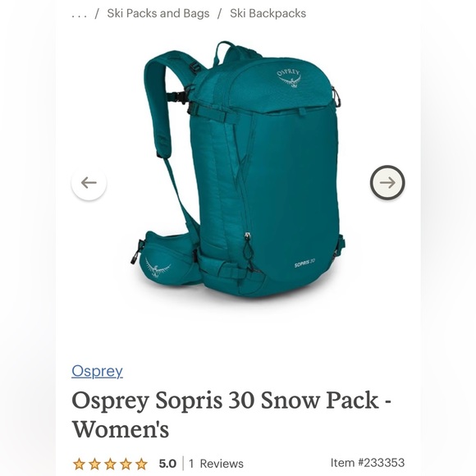Click the second rating star
This screenshot has height=476, width=476.
point(94,464)
